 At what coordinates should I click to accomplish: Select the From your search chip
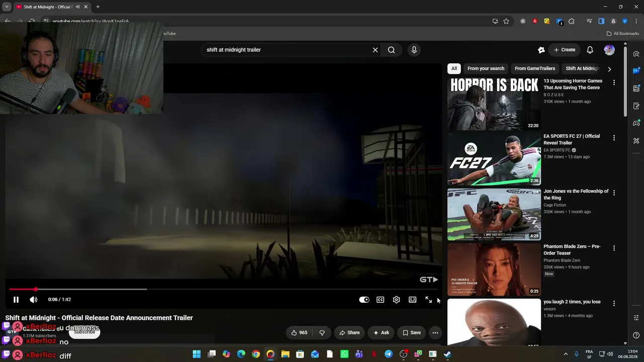(x=486, y=68)
